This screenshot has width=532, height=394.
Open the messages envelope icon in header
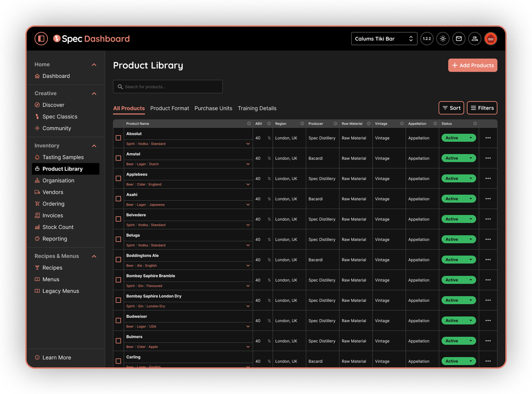[459, 39]
